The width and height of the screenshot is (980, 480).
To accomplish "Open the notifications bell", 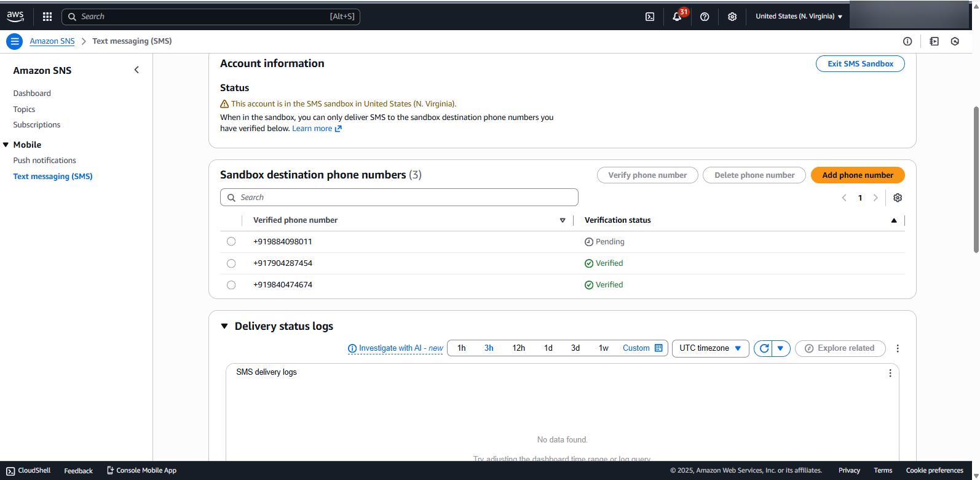I will click(x=677, y=17).
